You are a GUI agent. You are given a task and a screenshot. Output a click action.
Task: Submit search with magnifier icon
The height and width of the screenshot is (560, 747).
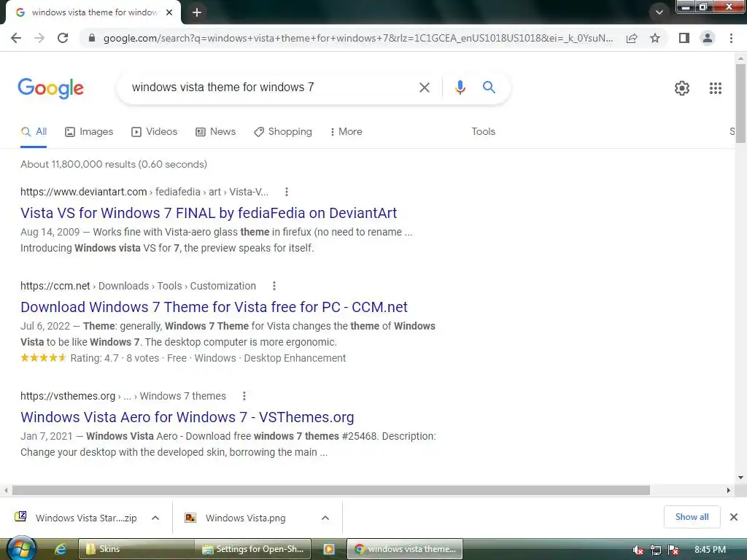click(489, 87)
